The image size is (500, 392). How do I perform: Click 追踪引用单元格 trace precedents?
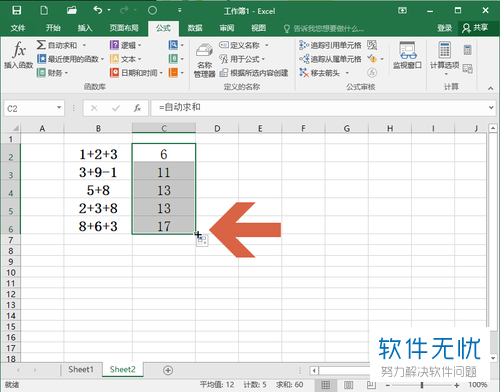point(330,45)
